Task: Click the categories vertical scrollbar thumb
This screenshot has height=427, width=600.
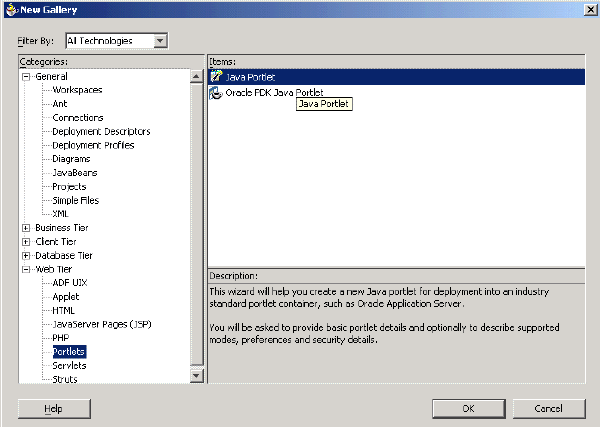Action: [196, 225]
